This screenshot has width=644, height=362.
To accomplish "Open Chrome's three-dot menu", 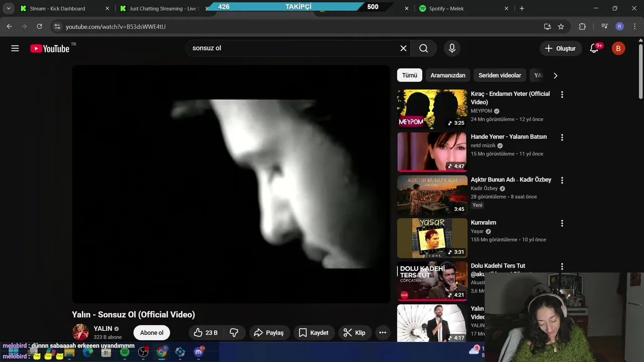I will pyautogui.click(x=635, y=26).
